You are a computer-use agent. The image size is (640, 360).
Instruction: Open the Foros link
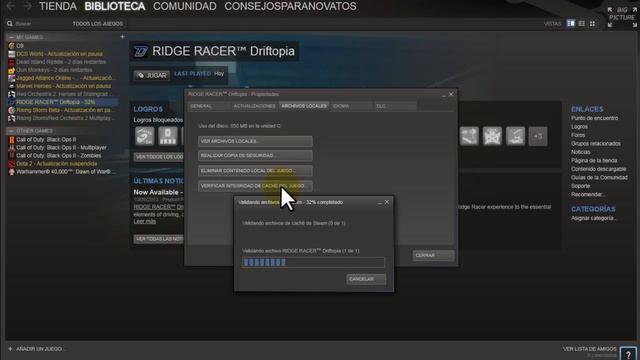[x=578, y=135]
